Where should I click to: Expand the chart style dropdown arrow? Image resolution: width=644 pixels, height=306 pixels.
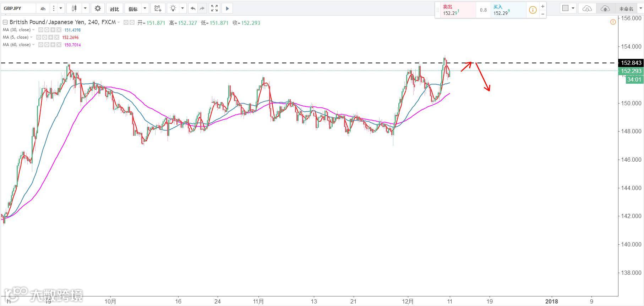click(x=85, y=8)
